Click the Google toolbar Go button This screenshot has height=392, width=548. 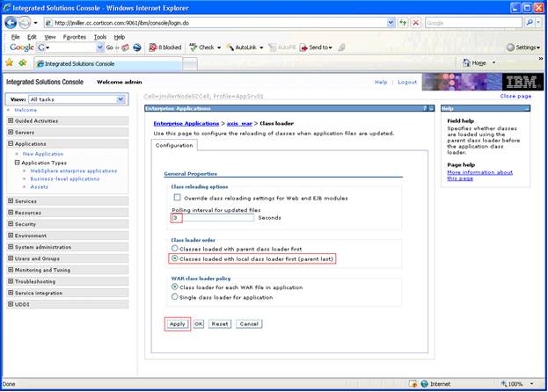click(109, 47)
